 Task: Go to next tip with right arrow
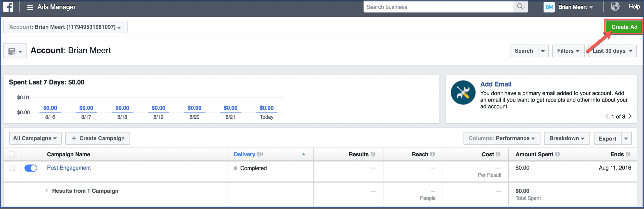click(630, 116)
